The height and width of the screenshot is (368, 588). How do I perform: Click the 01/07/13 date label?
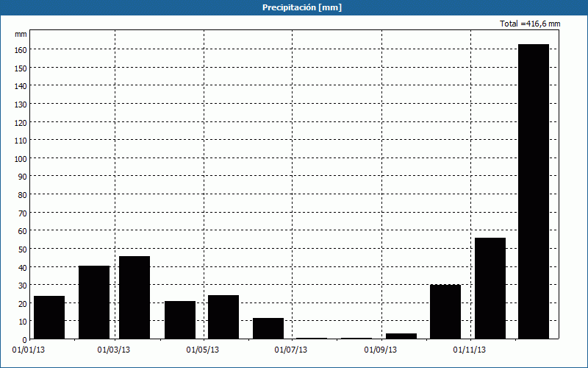pyautogui.click(x=290, y=350)
